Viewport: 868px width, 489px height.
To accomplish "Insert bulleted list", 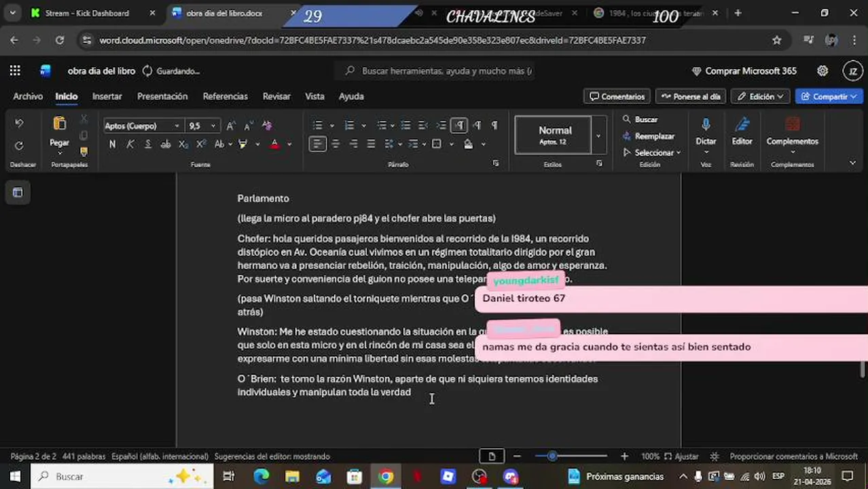I will pos(317,126).
